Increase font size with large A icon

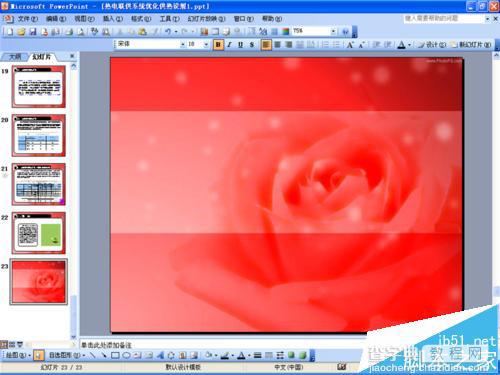350,44
